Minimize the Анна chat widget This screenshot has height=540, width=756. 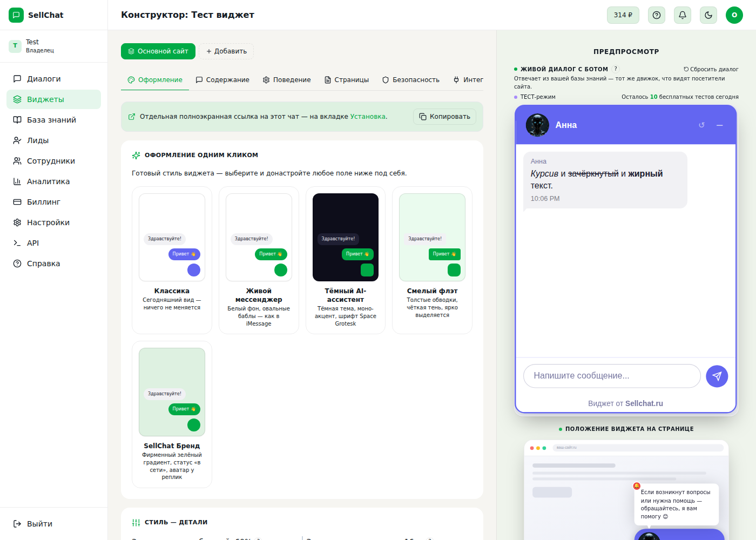point(719,125)
